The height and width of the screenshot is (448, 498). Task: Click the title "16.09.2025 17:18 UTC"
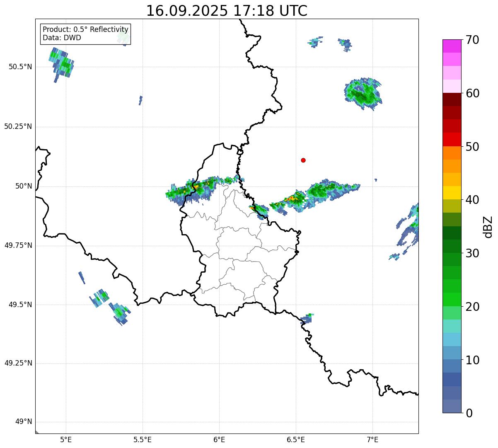click(227, 11)
